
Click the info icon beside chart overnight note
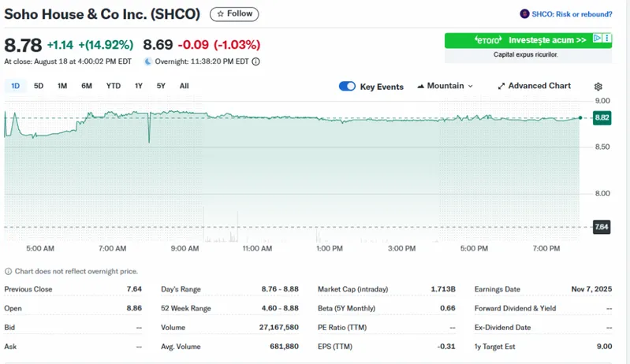(8, 272)
